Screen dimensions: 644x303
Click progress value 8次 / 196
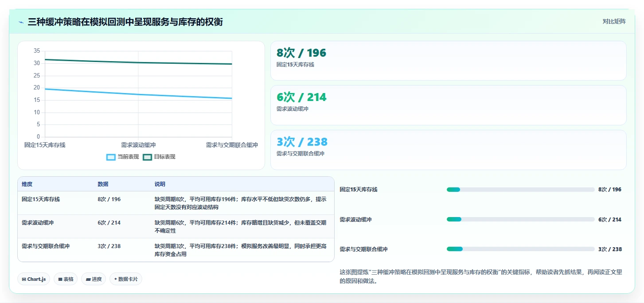[610, 190]
